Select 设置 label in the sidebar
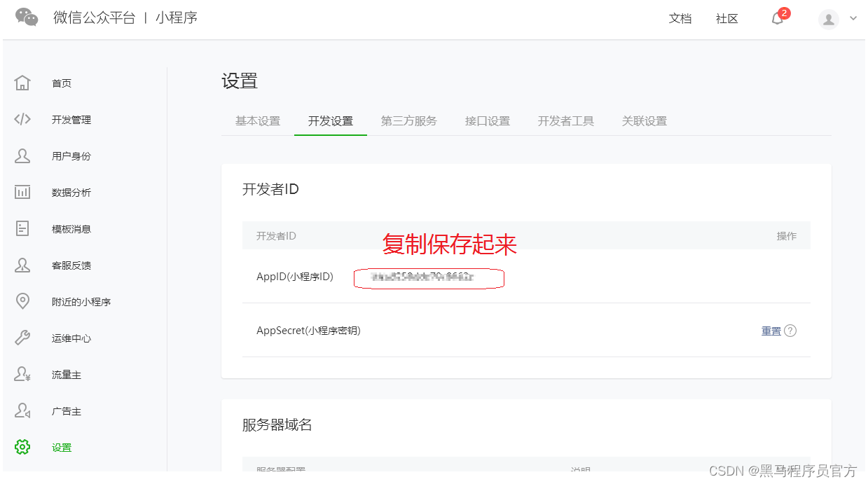Viewport: 868px width, 484px height. 62,448
